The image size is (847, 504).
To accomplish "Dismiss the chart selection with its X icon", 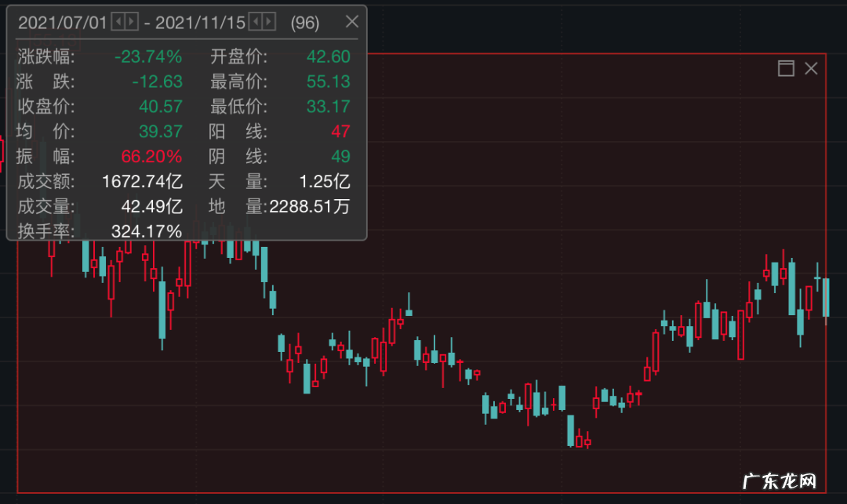I will point(811,69).
